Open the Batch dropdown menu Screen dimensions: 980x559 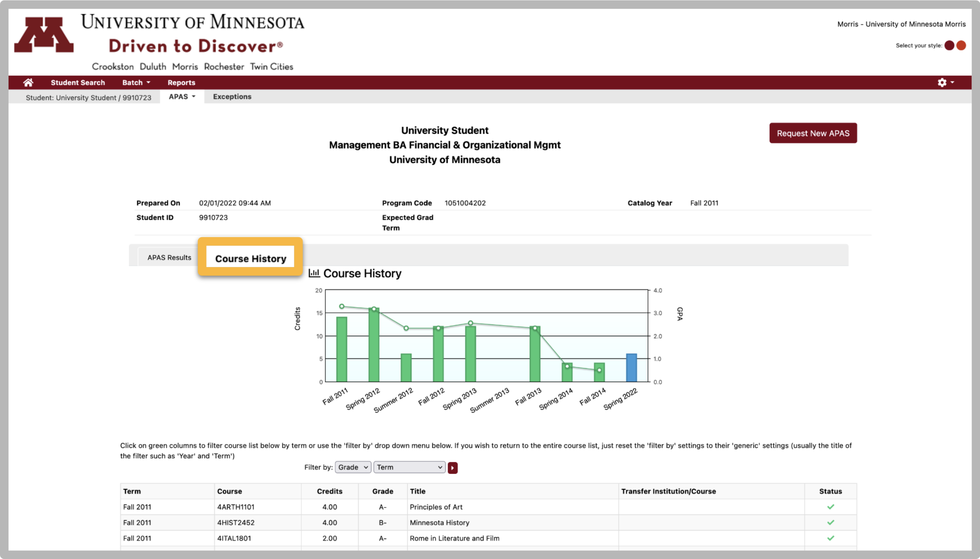136,83
